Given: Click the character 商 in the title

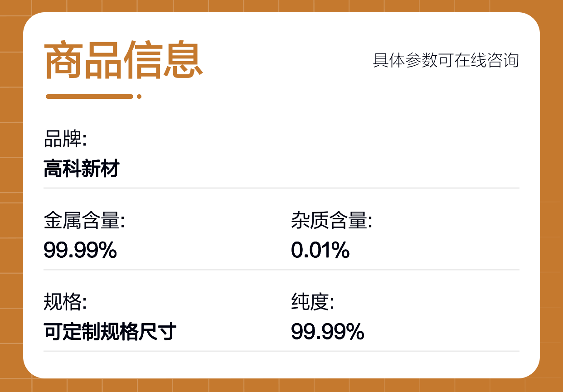Looking at the screenshot, I should pyautogui.click(x=63, y=60).
